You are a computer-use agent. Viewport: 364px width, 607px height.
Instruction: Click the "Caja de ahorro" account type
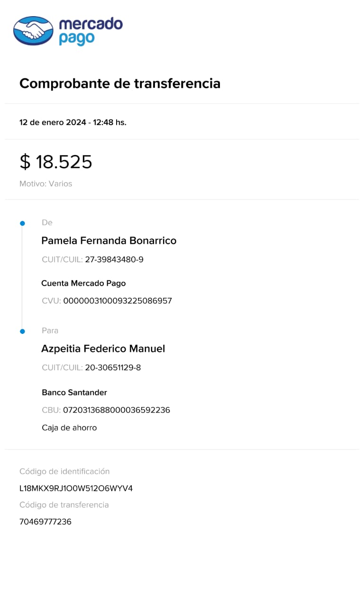pos(69,428)
